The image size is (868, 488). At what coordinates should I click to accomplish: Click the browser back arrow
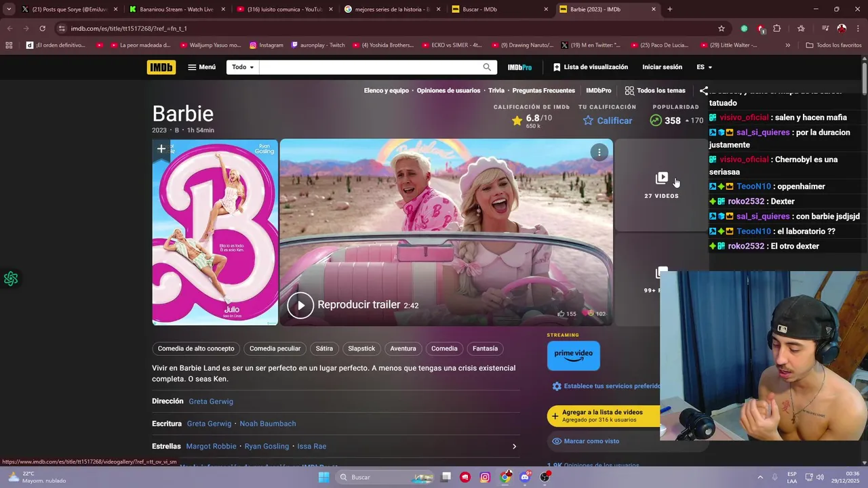click(x=9, y=28)
